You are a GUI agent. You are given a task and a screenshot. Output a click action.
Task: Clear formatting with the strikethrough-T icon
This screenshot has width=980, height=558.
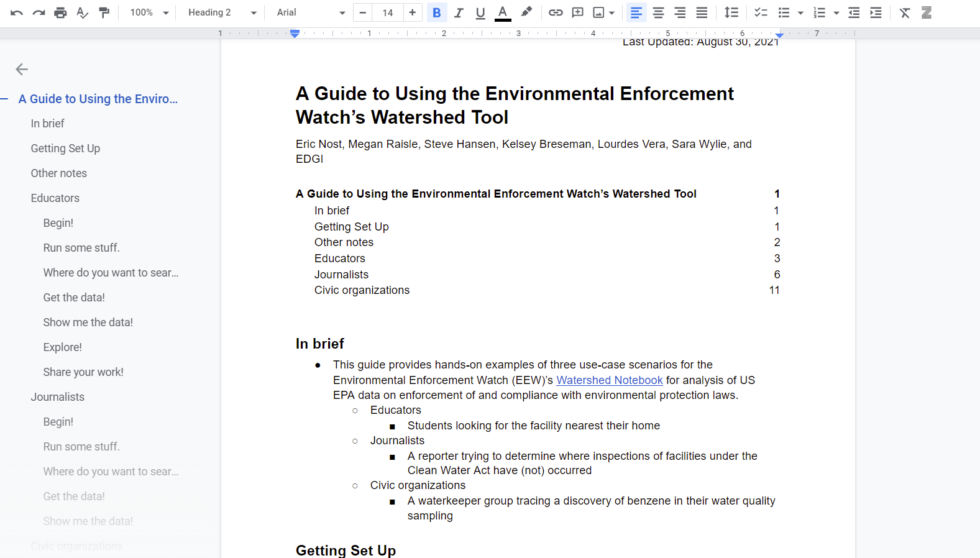pyautogui.click(x=904, y=12)
